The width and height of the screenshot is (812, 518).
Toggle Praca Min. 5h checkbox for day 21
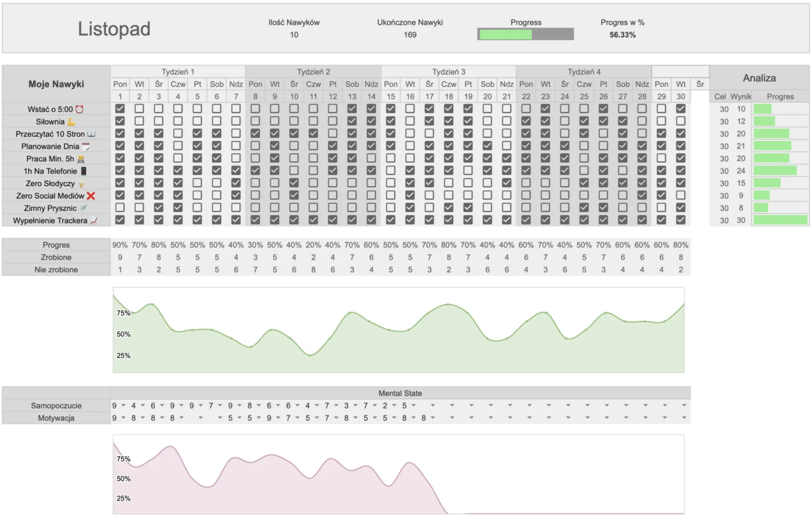pos(506,158)
